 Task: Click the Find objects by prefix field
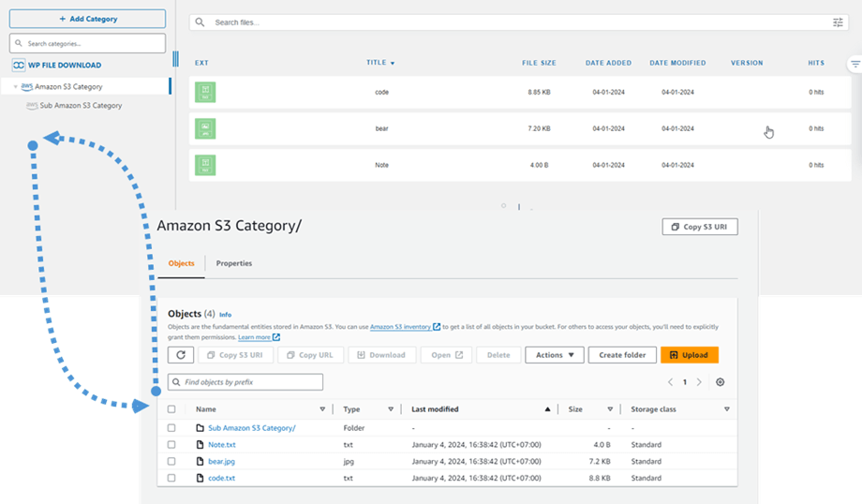(245, 382)
